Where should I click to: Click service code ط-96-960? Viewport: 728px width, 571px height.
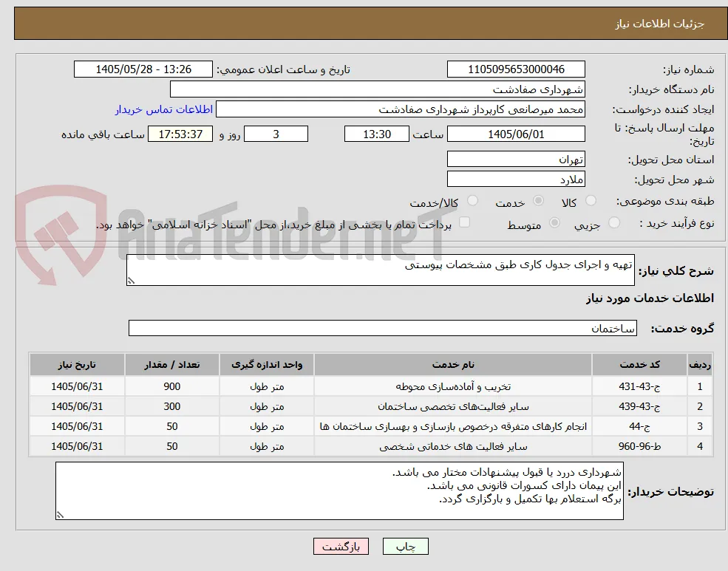click(x=639, y=446)
